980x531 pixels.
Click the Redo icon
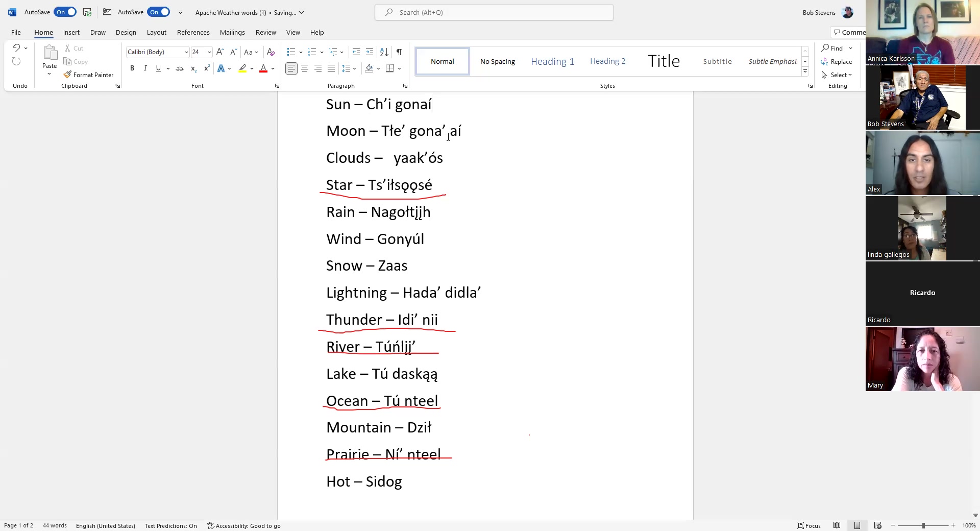point(16,62)
